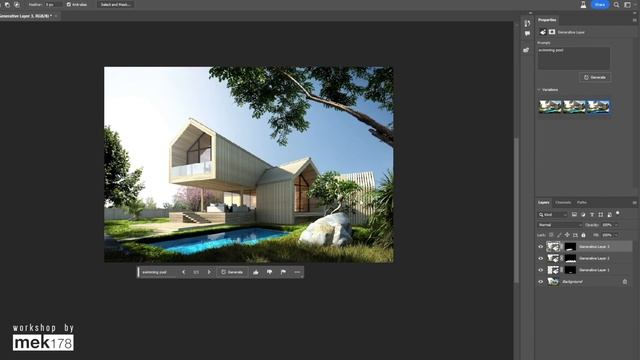Image resolution: width=640 pixels, height=360 pixels.
Task: Switch to the Layers tab
Action: [544, 202]
